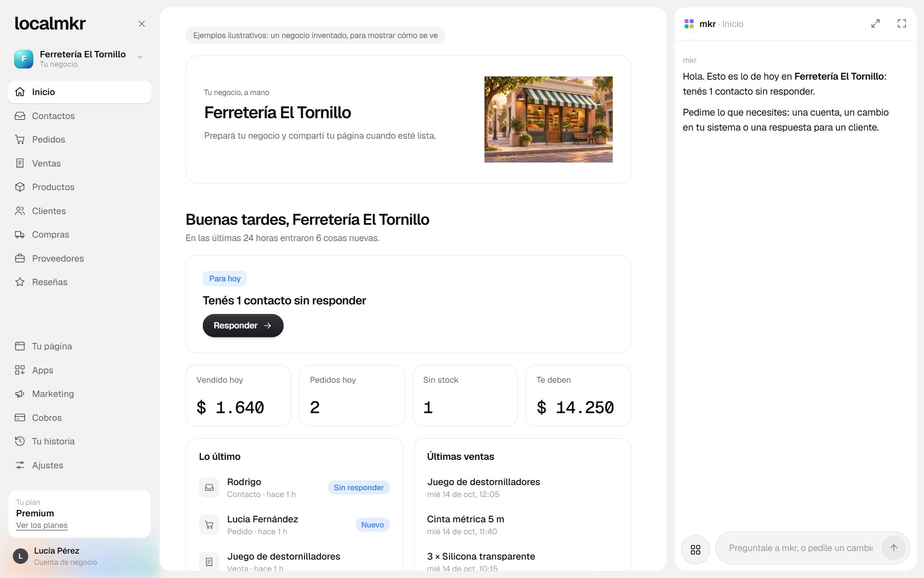Screen dimensions: 924x578
Task: Select the 3 × Silicona transparente sale
Action: coord(523,562)
